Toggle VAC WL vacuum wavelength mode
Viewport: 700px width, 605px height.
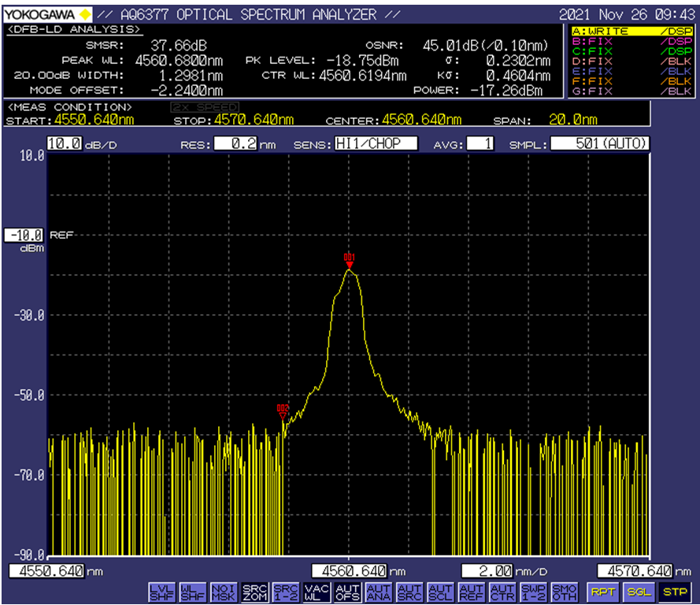(316, 592)
